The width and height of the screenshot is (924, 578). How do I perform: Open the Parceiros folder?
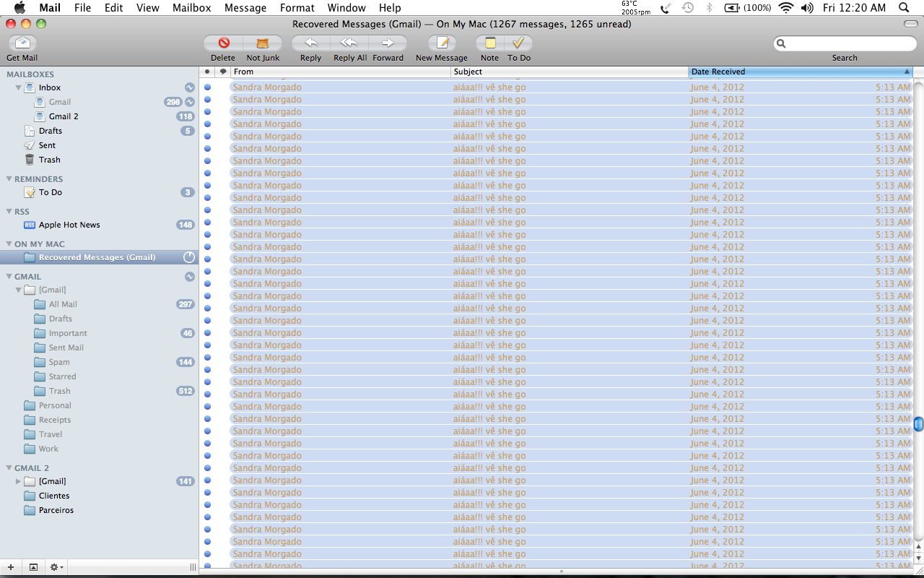pyautogui.click(x=56, y=510)
